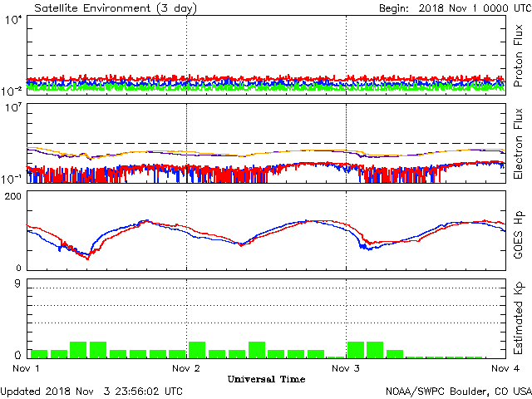Screen dimensions: 532x399
Task: Click the 'Universal Time' axis title
Action: [x=266, y=379]
